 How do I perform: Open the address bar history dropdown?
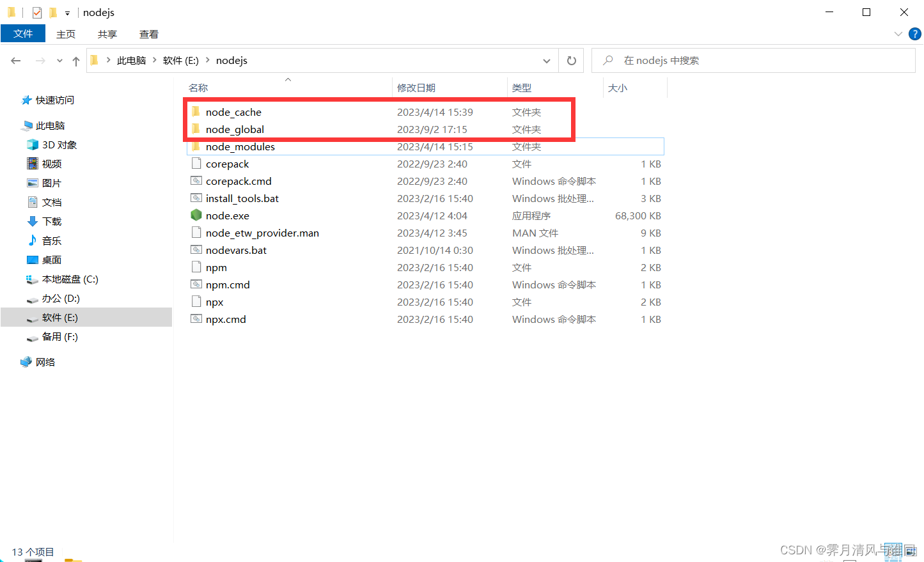click(547, 61)
